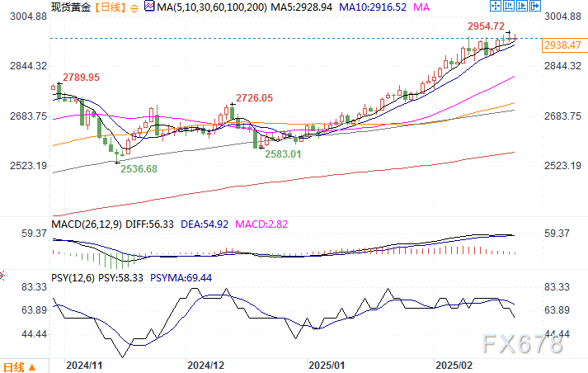Click the 2954.72 high price marker
This screenshot has width=588, height=373.
click(486, 26)
